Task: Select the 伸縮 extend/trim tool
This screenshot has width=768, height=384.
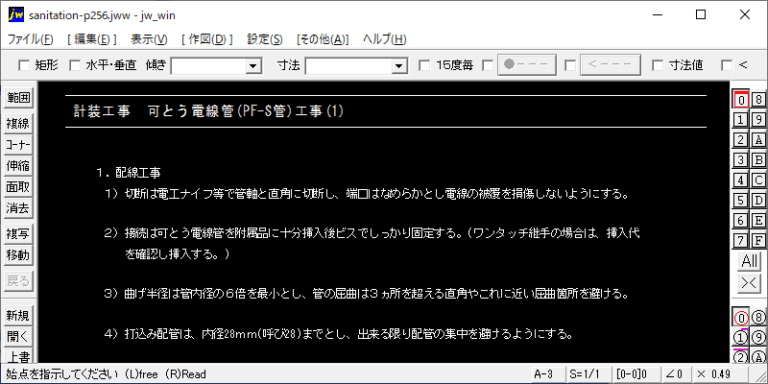Action: (18, 166)
